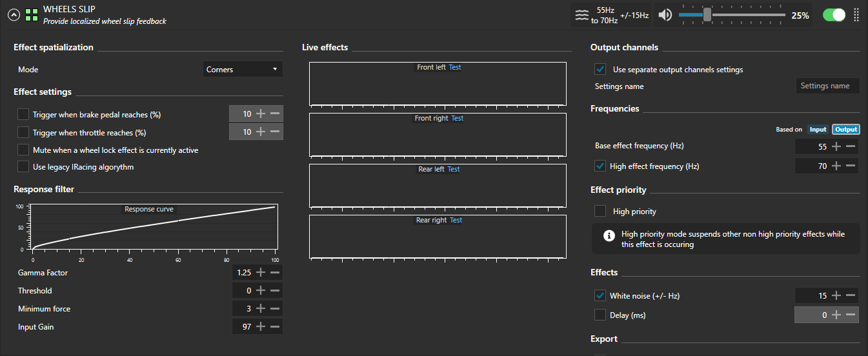The image size is (868, 356).
Task: Increase brake pedal trigger percentage
Action: 261,114
